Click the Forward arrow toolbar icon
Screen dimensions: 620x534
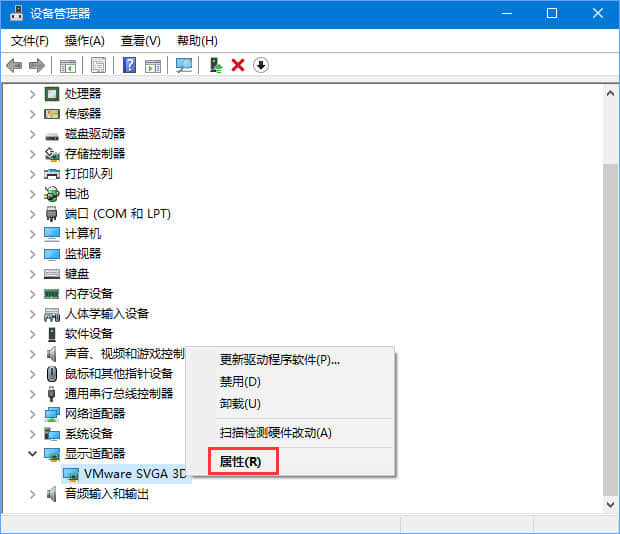37,65
